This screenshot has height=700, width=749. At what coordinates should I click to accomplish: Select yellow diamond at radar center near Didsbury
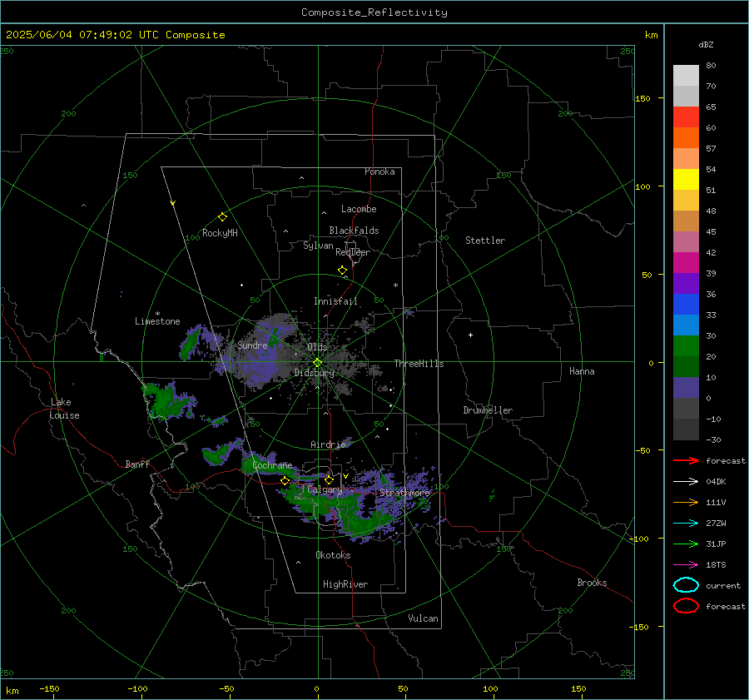(x=318, y=363)
